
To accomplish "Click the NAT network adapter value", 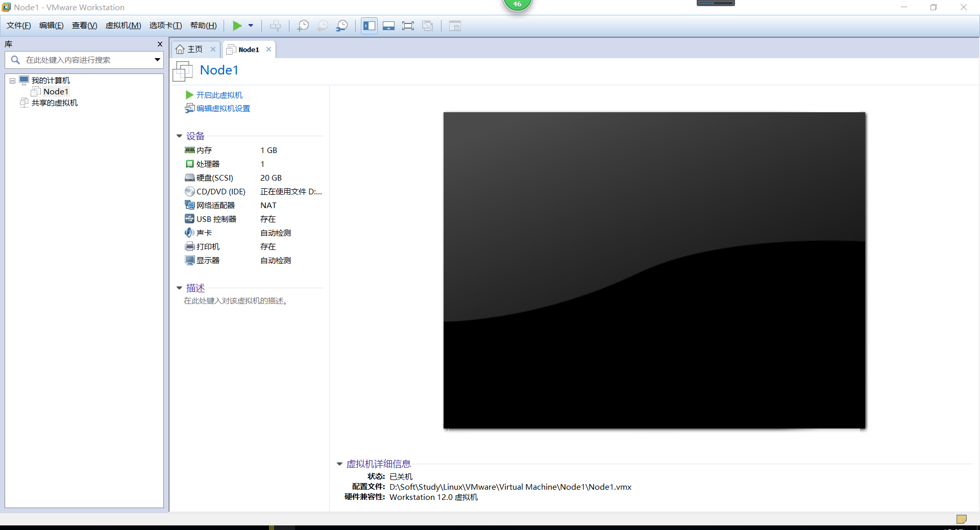I will coord(268,206).
